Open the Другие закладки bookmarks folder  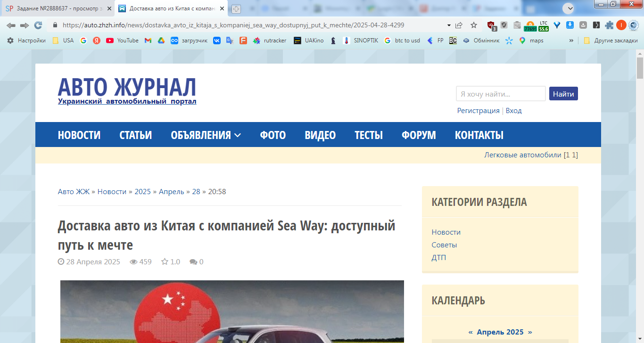(x=611, y=41)
